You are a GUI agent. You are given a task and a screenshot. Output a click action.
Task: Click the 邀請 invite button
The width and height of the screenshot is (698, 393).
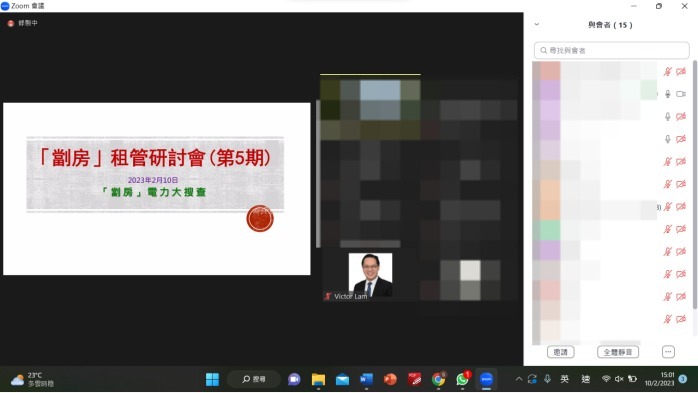(x=560, y=352)
